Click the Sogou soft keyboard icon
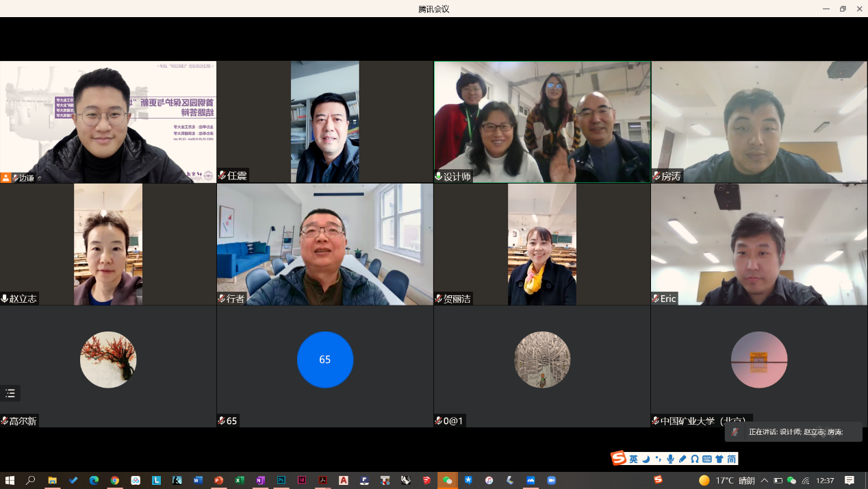The width and height of the screenshot is (868, 489). point(707,459)
